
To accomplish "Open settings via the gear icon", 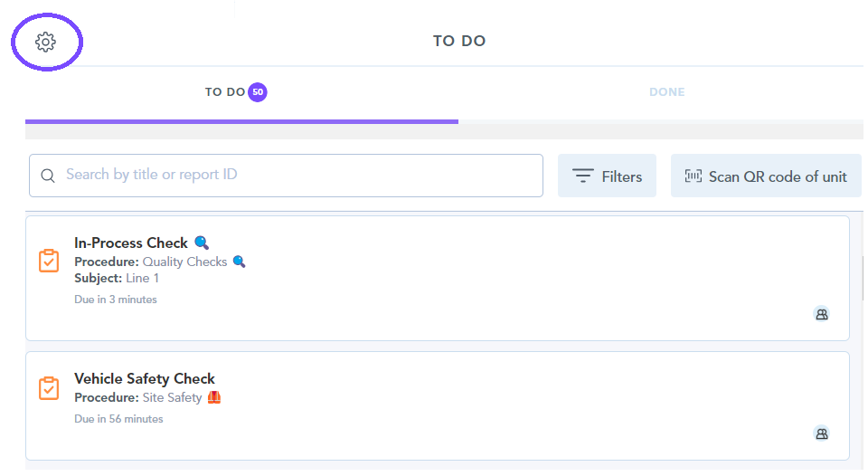I will click(45, 42).
